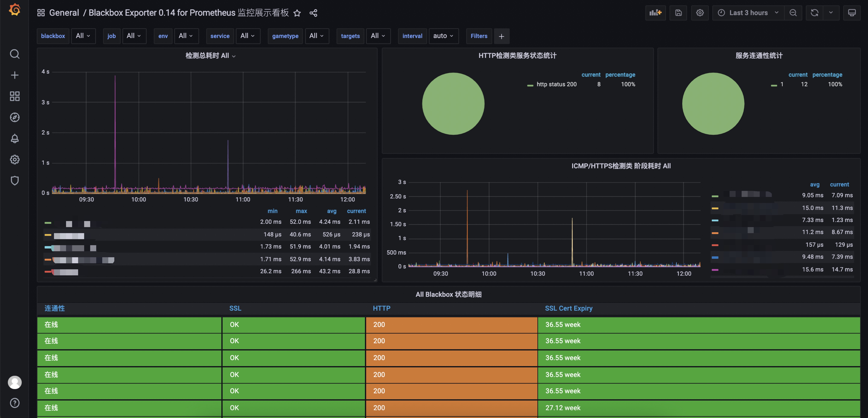Click the dashboard grid icon beside General
The width and height of the screenshot is (868, 418).
[x=41, y=13]
